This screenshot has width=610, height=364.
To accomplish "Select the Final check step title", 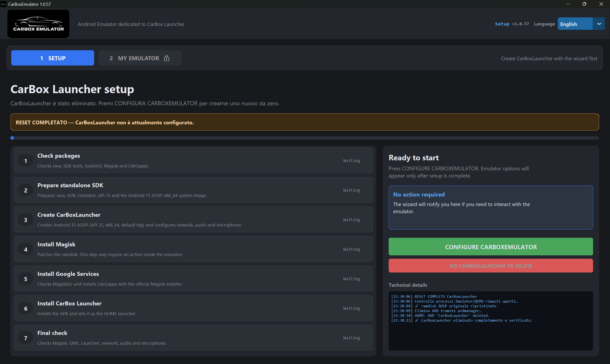I will point(52,333).
